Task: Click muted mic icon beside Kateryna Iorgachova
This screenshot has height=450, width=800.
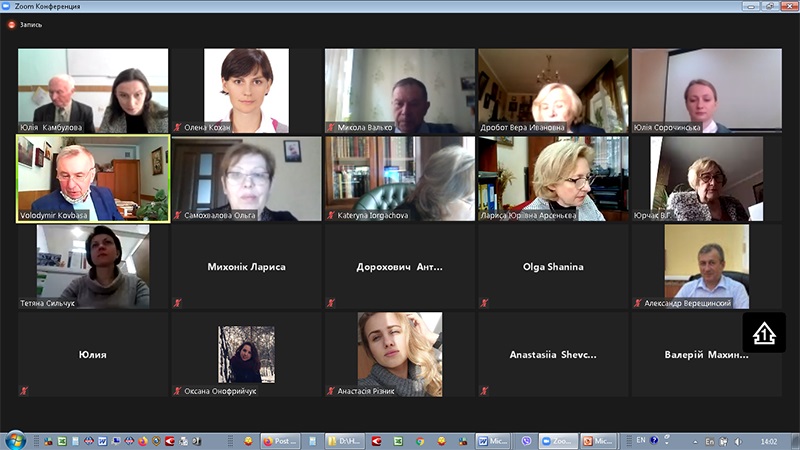Action: tap(331, 215)
